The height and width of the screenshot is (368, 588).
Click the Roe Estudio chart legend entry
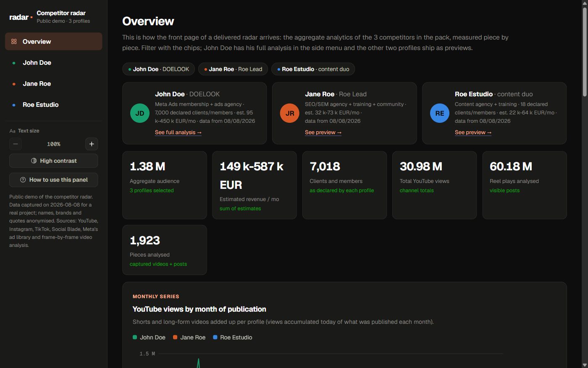point(233,337)
